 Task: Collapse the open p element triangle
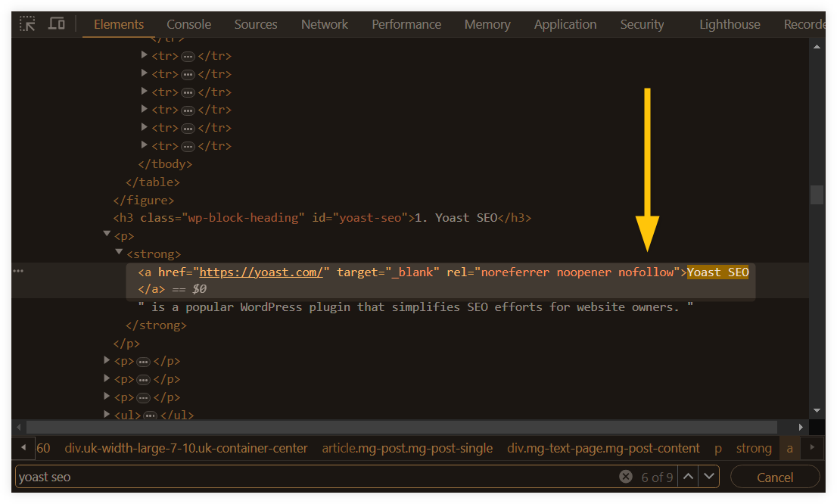107,235
